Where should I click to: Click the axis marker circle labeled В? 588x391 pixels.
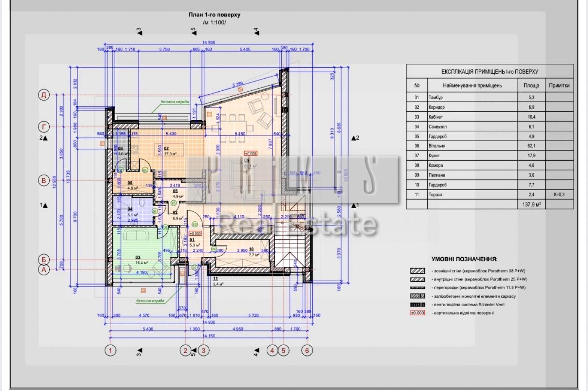coord(44,181)
